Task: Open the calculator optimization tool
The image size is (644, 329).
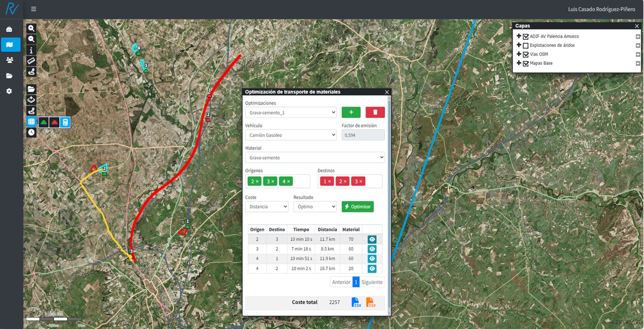Action: coord(65,122)
